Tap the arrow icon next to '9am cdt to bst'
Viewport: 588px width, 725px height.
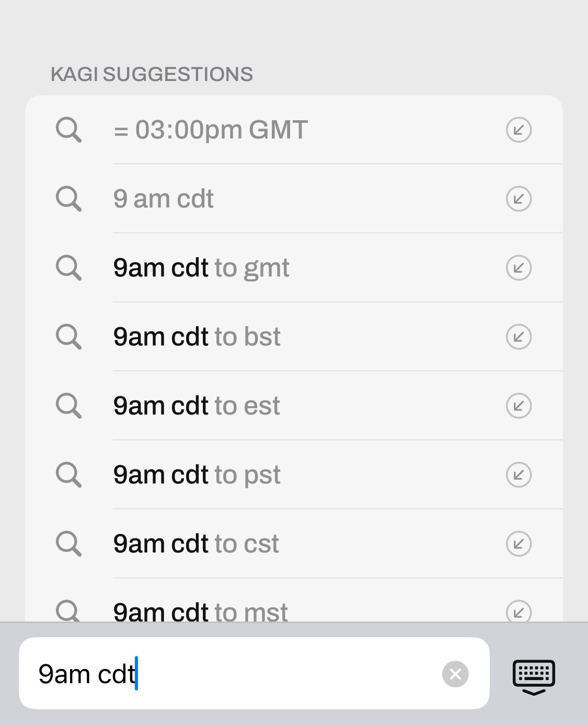(518, 337)
